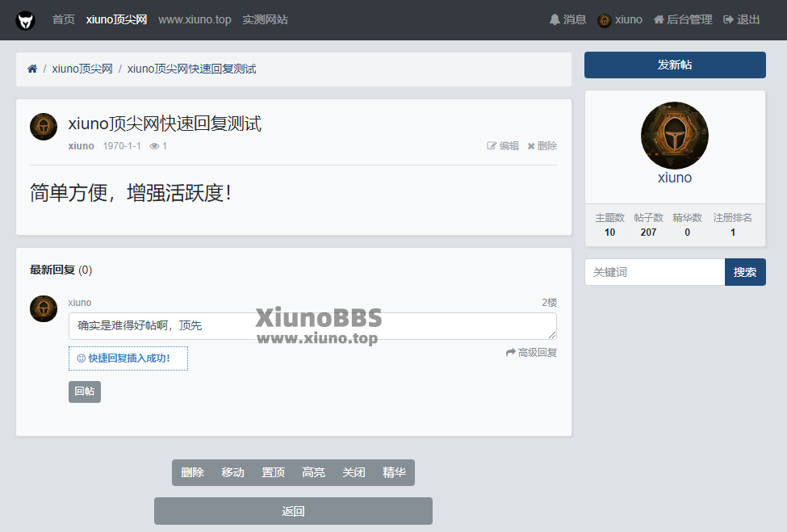The image size is (787, 532).
Task: Open the xiuno user profile in navbar
Action: tap(620, 20)
